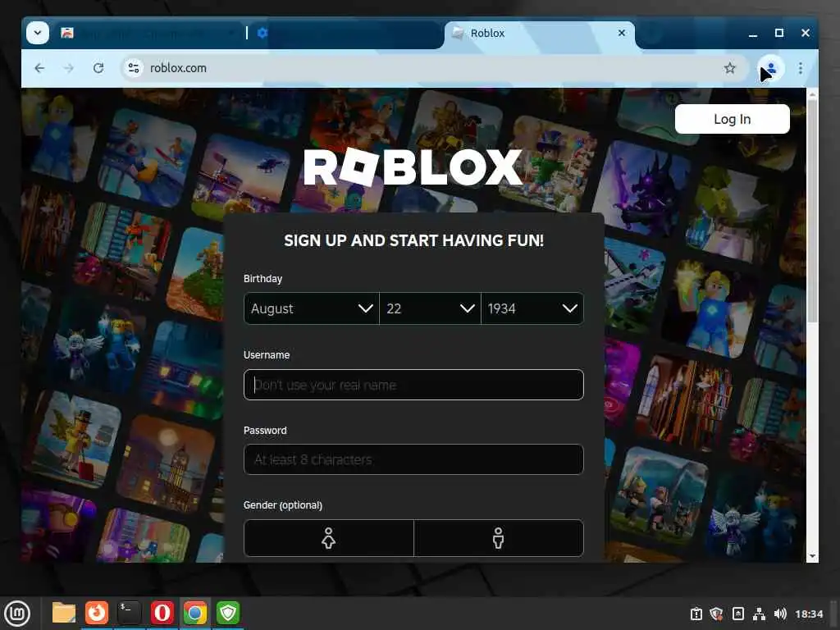Close the Chrome window

[806, 33]
